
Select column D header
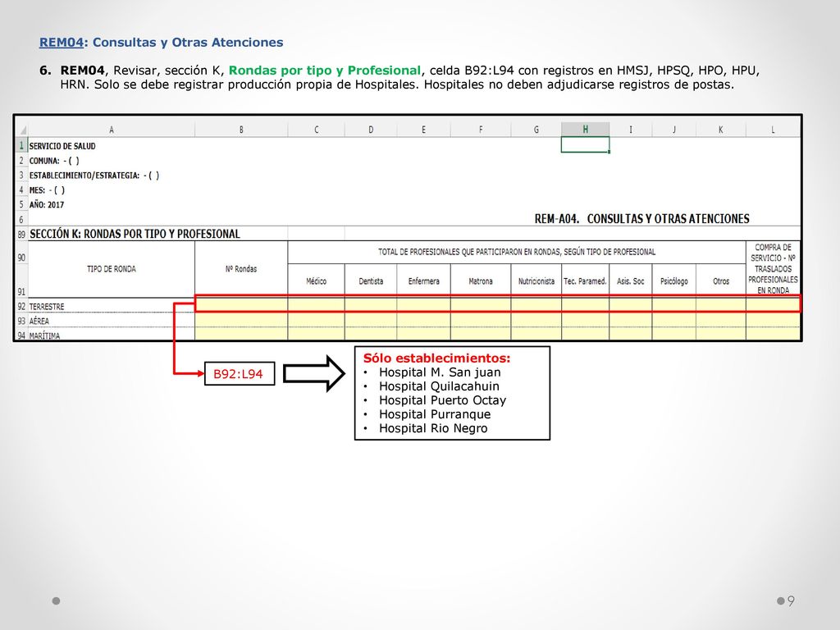371,130
